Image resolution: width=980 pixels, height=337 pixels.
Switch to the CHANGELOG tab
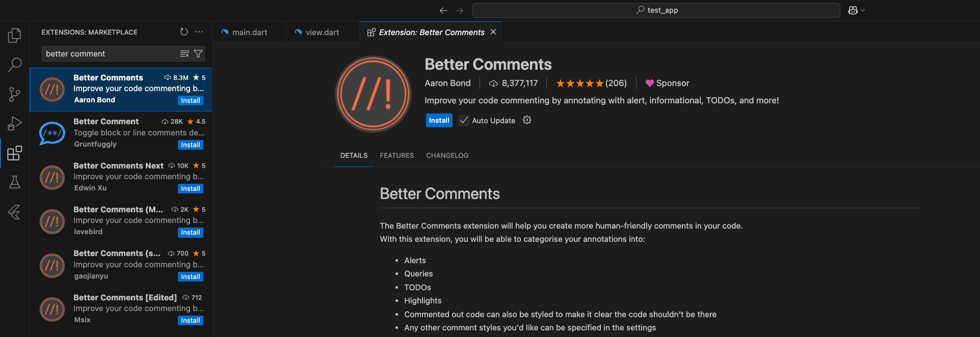pos(447,156)
